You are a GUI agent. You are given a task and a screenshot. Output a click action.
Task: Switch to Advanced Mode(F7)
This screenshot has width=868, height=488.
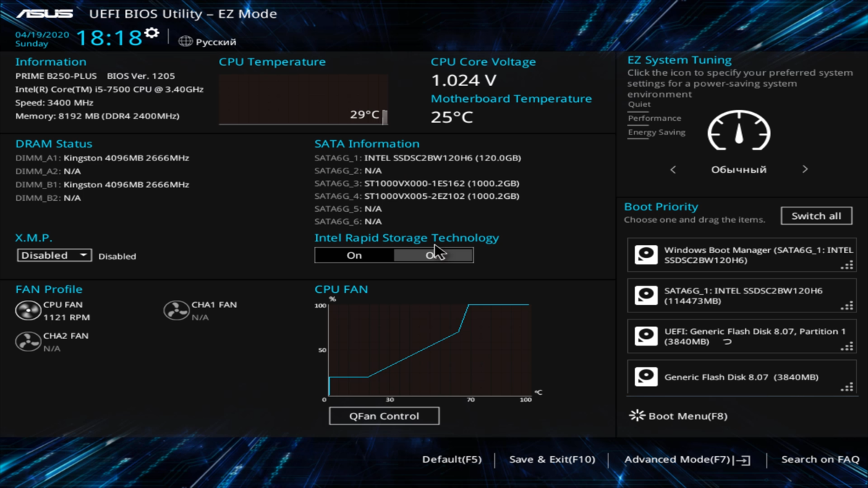[677, 460]
